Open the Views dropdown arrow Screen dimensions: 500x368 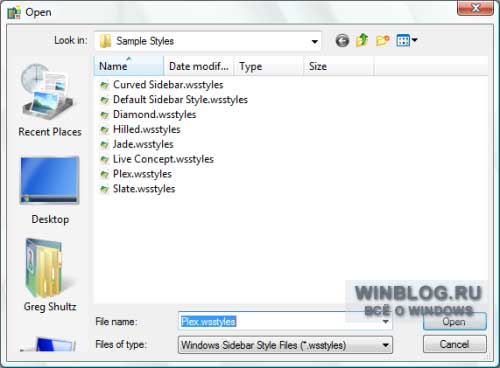click(x=414, y=40)
